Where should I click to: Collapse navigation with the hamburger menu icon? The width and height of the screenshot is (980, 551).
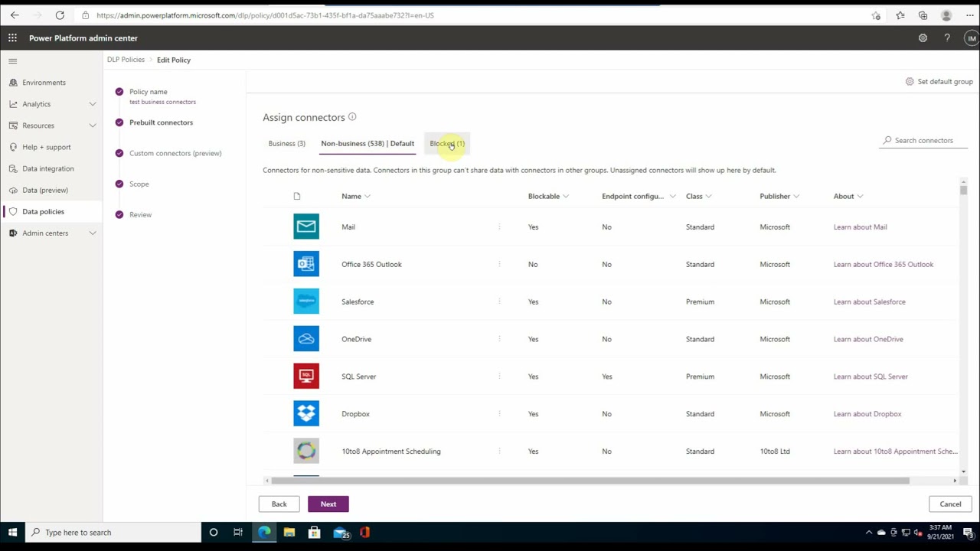(13, 60)
